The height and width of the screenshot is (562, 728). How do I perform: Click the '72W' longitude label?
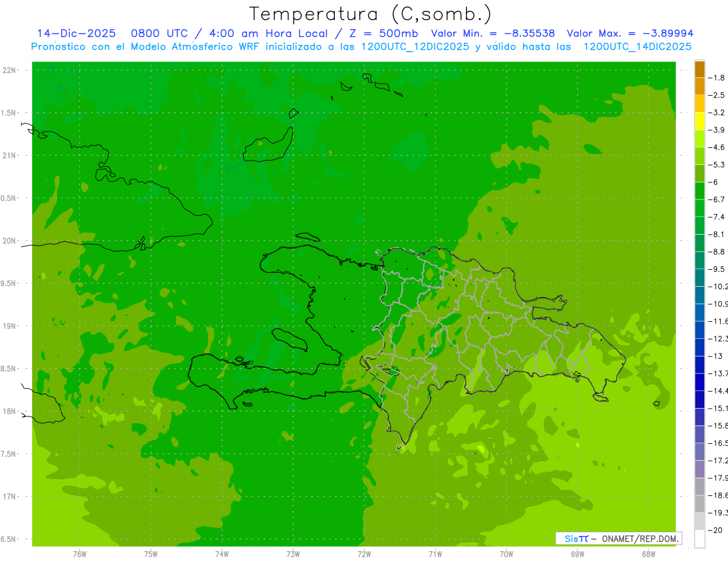click(x=365, y=554)
